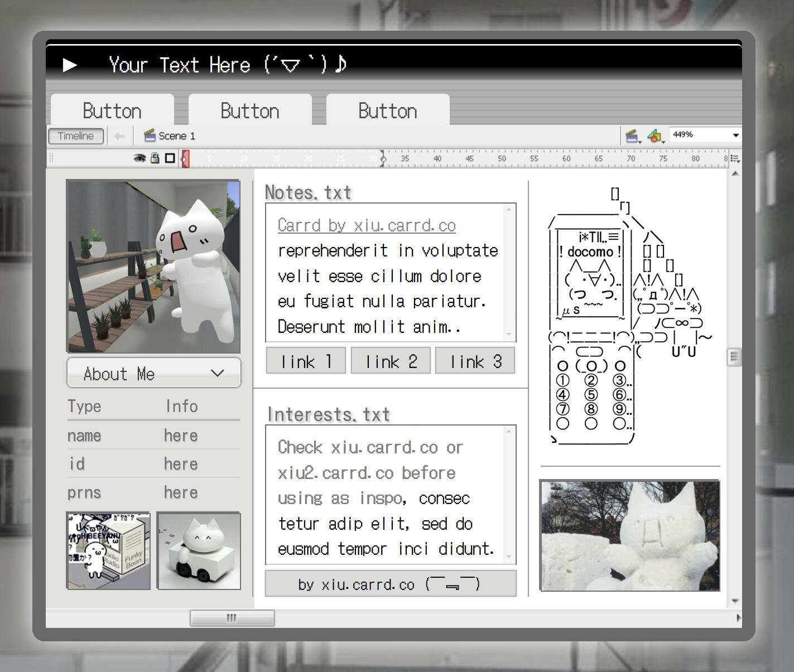This screenshot has width=794, height=672.
Task: Select the third Button tab
Action: point(388,110)
